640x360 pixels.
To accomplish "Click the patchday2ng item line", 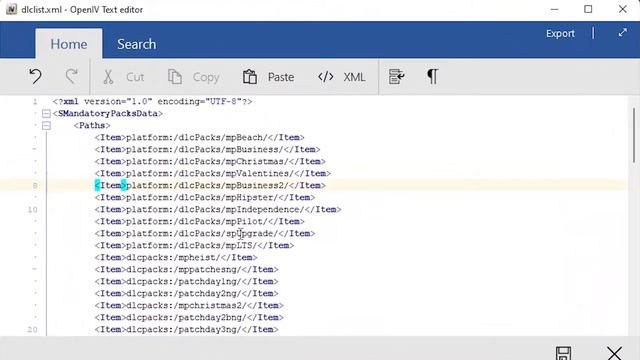I will click(x=187, y=293).
